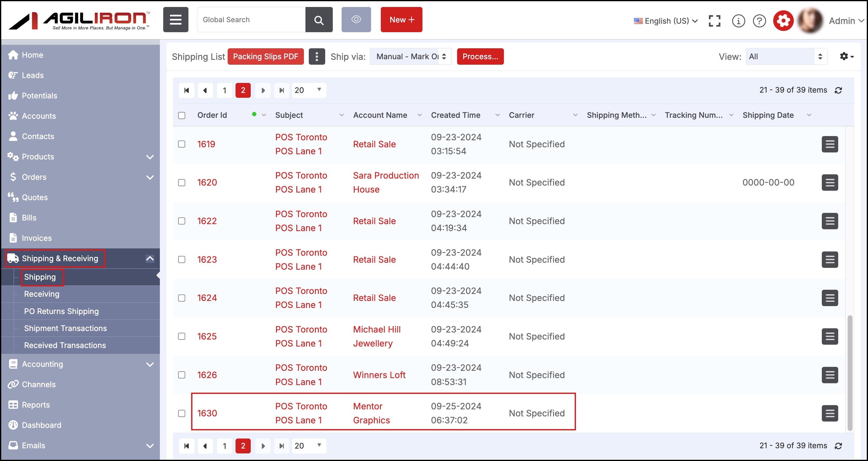Viewport: 868px width, 461px height.
Task: Select the checkbox for order 1630
Action: click(x=182, y=413)
